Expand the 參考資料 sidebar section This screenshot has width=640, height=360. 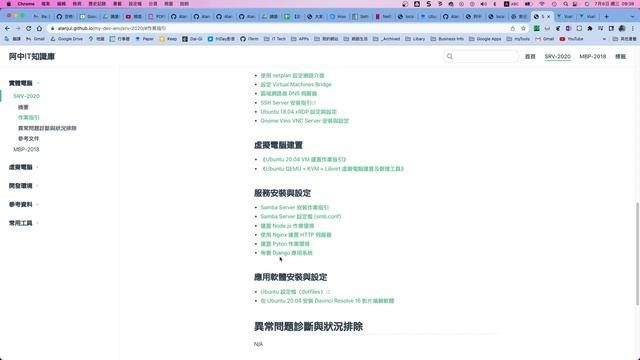24,204
